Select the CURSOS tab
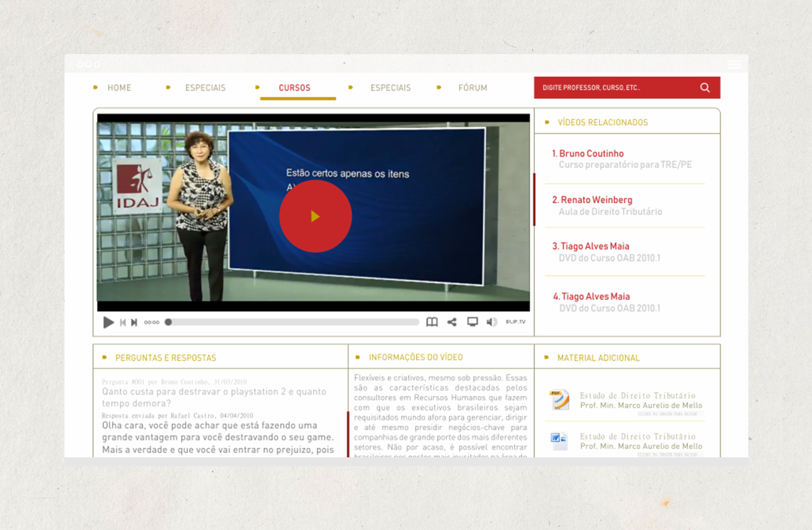 [294, 88]
